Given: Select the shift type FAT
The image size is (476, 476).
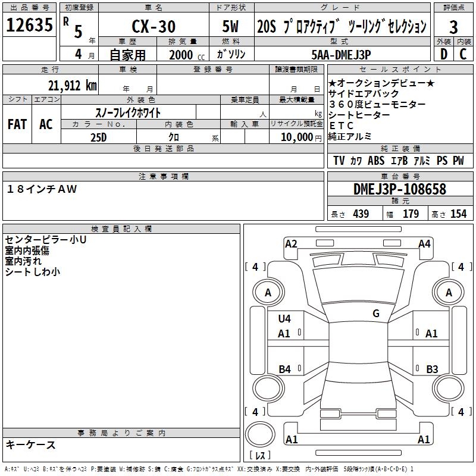Looking at the screenshot, I should (17, 124).
